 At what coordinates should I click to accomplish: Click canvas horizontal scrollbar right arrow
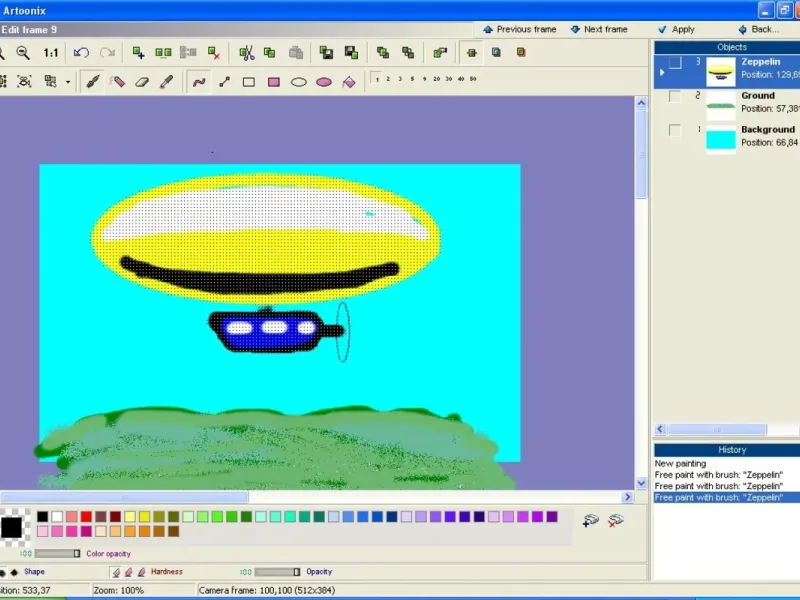628,497
